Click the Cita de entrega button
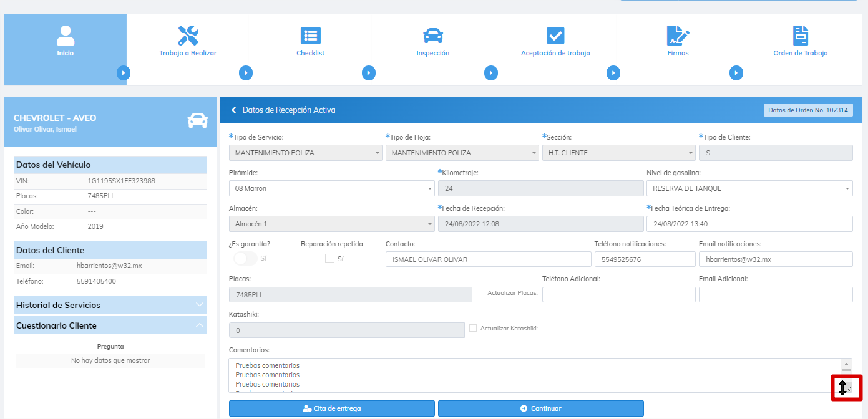868x419 pixels. 332,408
